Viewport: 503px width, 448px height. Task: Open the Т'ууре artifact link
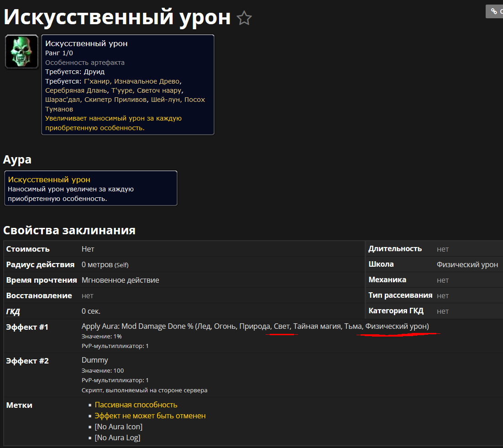[x=122, y=90]
